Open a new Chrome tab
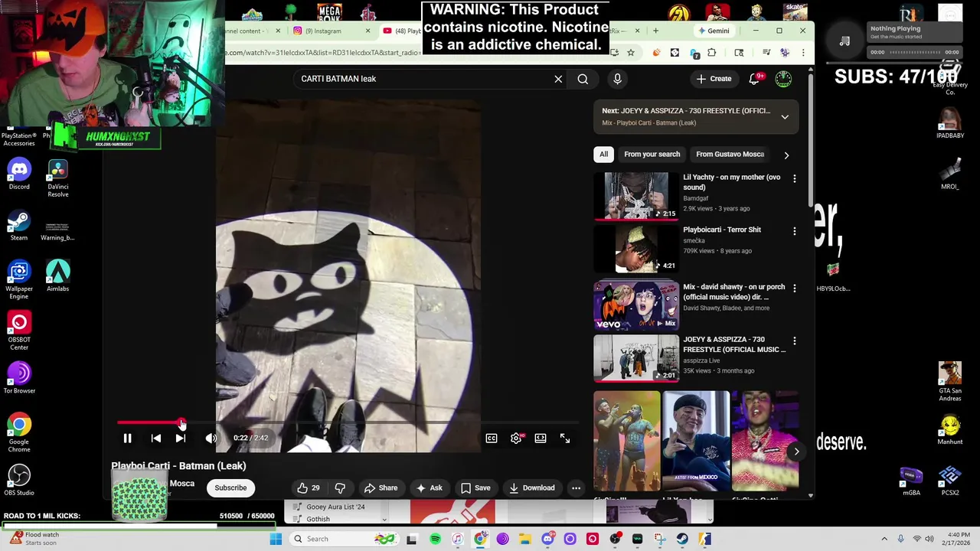This screenshot has width=980, height=551. [x=655, y=31]
